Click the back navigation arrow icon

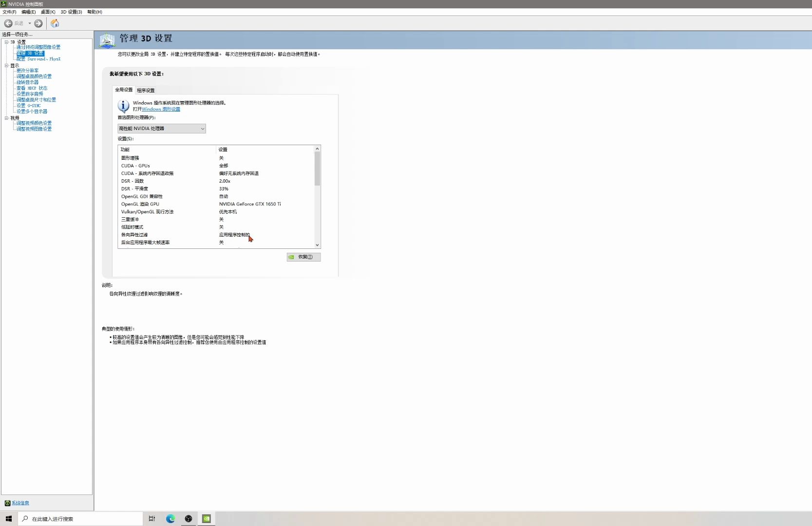pos(8,23)
